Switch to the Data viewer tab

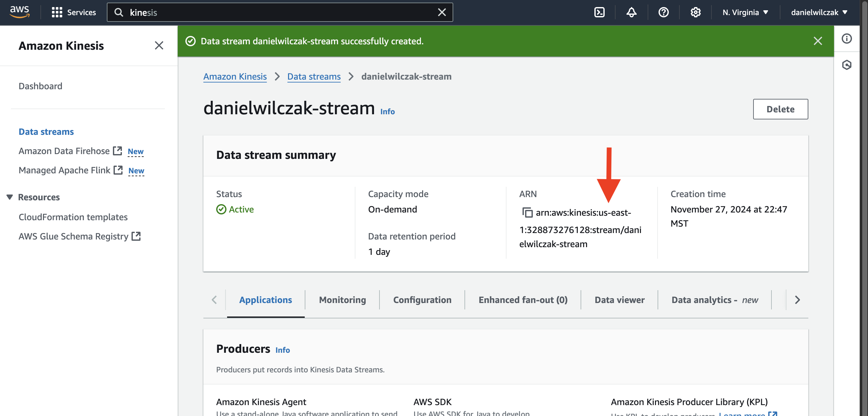619,300
